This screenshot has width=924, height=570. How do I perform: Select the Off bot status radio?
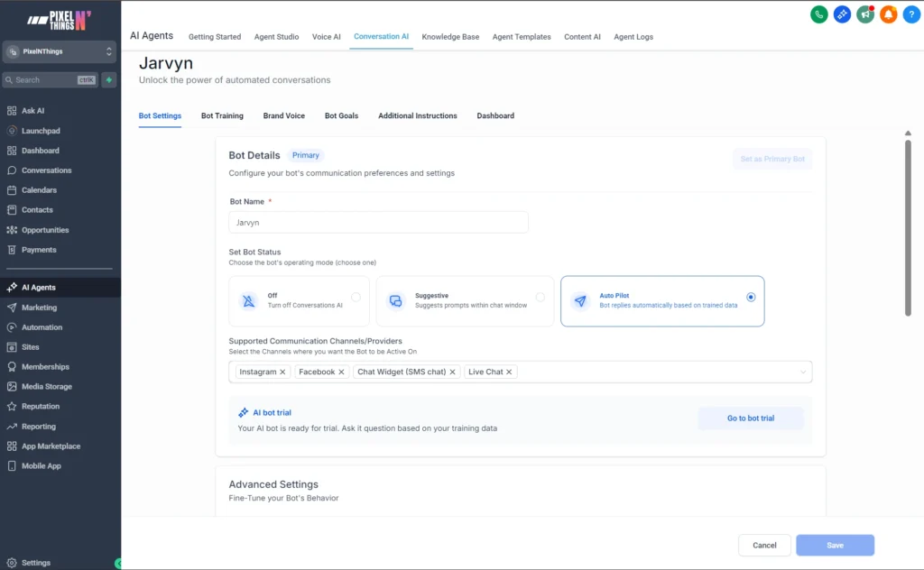click(356, 298)
